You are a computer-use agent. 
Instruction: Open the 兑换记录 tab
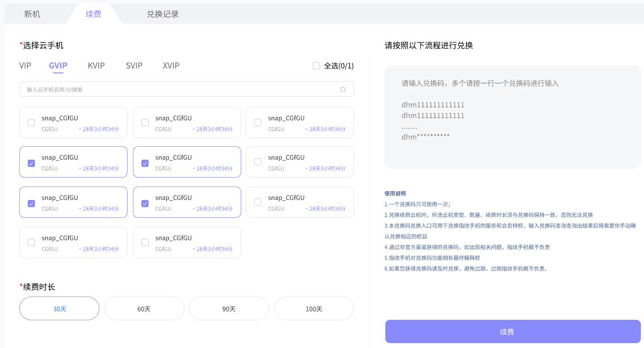click(x=162, y=14)
